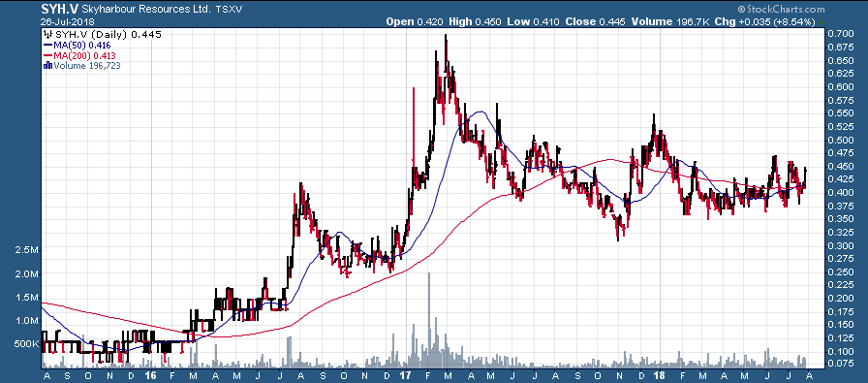Click the 0.350 price axis label
Viewport: 868px width, 383px height.
tap(840, 219)
